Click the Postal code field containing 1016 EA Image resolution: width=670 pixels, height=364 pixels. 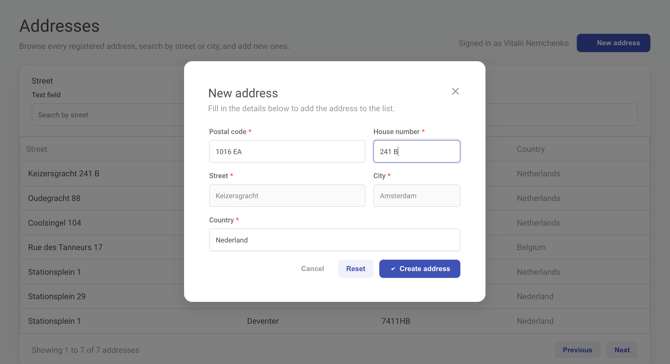pos(287,151)
